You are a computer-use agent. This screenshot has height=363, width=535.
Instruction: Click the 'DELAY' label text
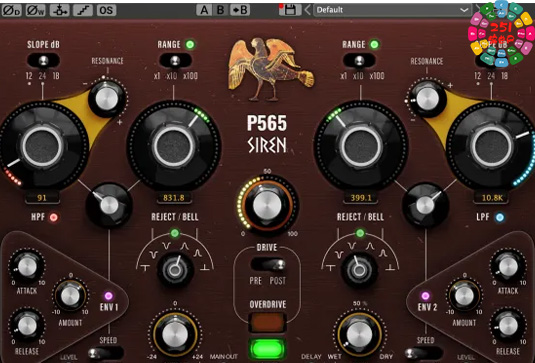click(x=311, y=357)
